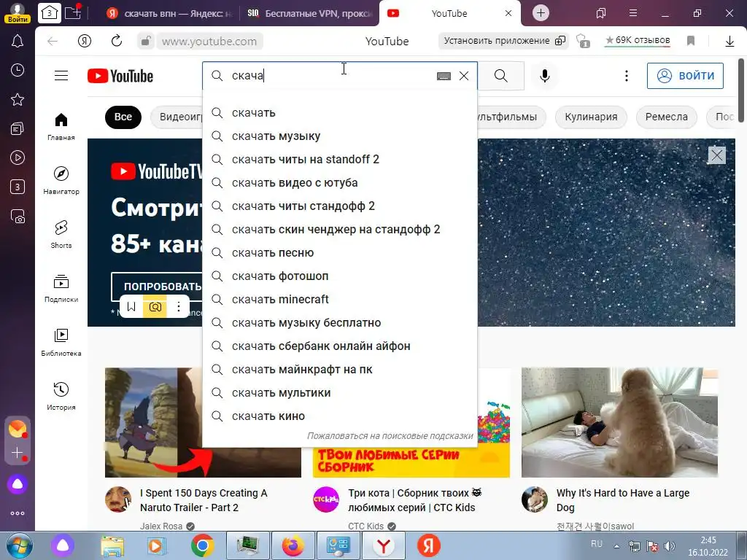This screenshot has height=560, width=747.
Task: Select suggestion скачать фотошоп
Action: pos(340,276)
